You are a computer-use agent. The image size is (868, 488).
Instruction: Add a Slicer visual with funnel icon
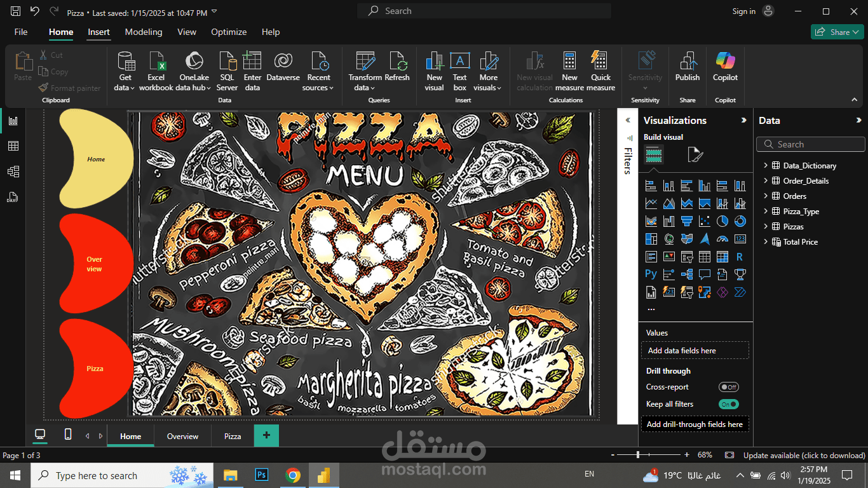[686, 257]
